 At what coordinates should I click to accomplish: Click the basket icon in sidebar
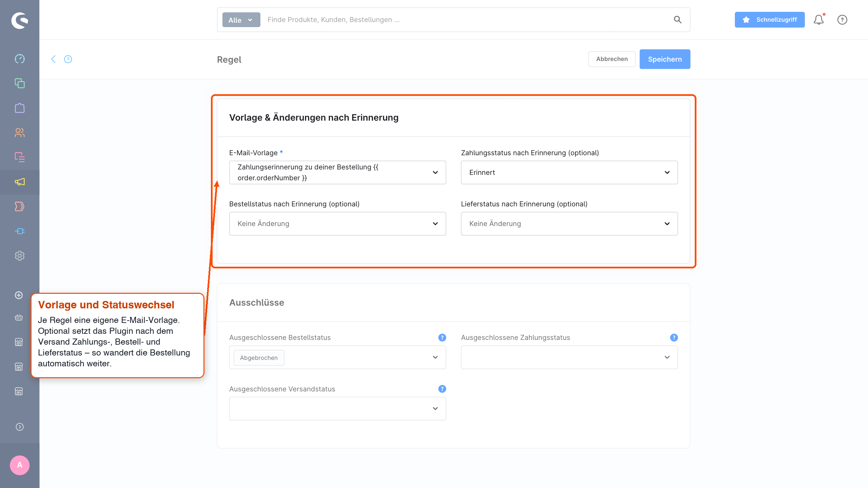click(x=19, y=318)
